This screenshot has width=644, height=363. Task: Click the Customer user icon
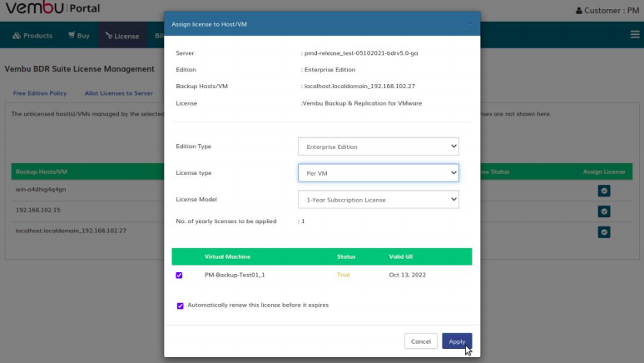pyautogui.click(x=579, y=11)
